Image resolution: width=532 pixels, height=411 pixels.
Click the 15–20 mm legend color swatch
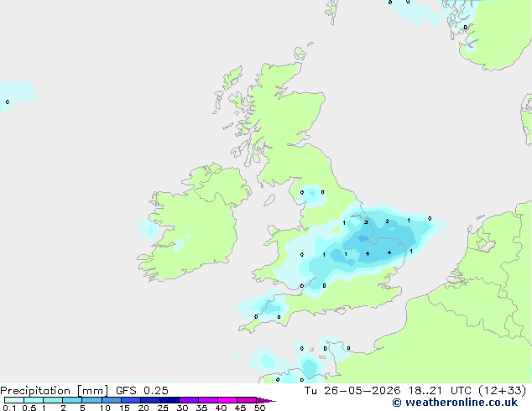click(131, 400)
